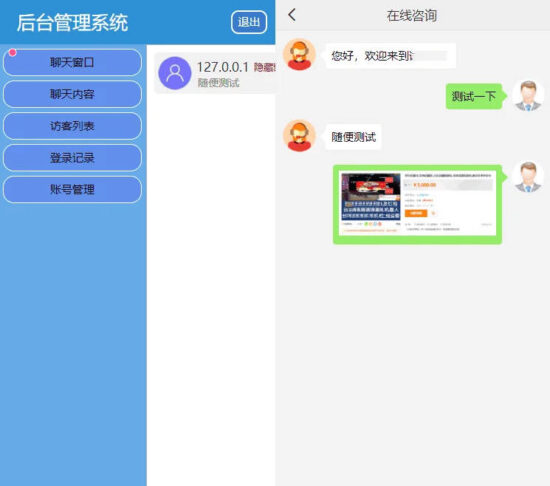Click the agent avatar beside 您好，欢迎来到

tap(299, 55)
